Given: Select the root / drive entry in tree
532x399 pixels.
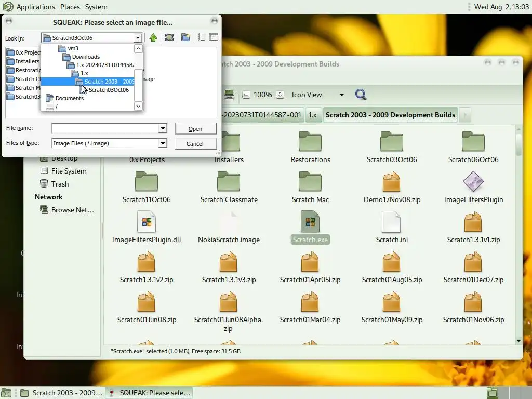Looking at the screenshot, I should pyautogui.click(x=56, y=106).
